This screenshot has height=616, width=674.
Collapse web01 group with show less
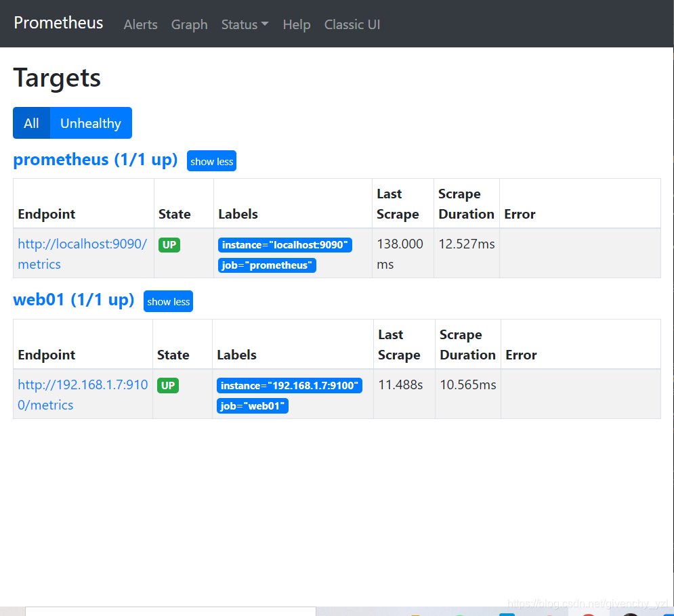pyautogui.click(x=168, y=301)
